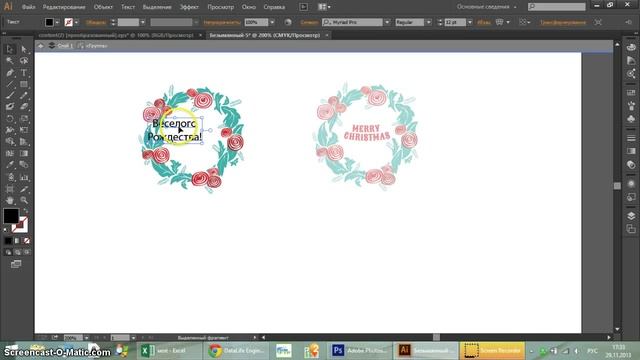Image resolution: width=640 pixels, height=360 pixels.
Task: Enable Draw Inside mode
Action: point(27,252)
